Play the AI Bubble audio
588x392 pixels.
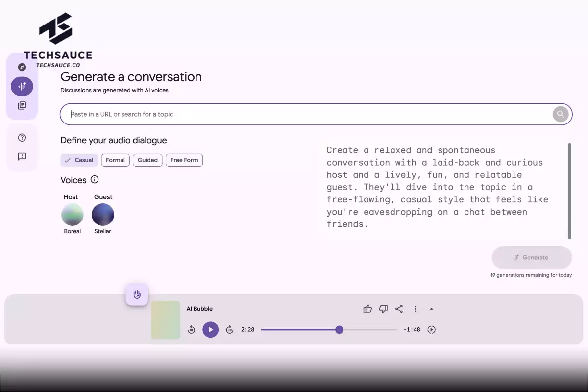tap(211, 329)
